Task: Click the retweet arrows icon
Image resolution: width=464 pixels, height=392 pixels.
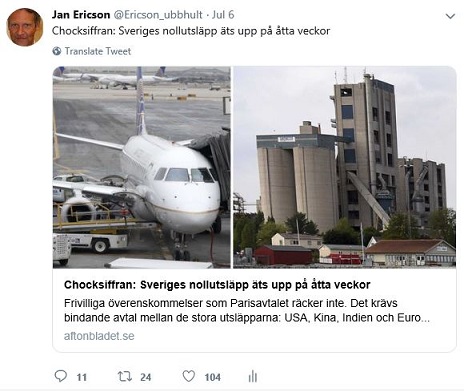Action: (125, 376)
